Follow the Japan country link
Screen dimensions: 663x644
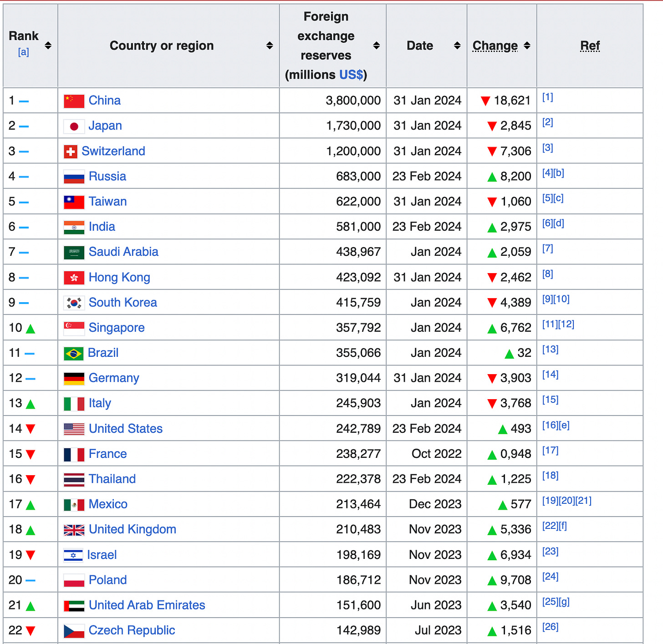pyautogui.click(x=105, y=126)
